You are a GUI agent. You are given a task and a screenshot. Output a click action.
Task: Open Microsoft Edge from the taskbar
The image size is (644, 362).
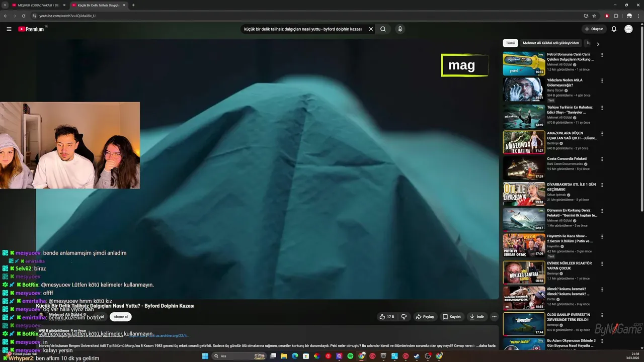pos(295,356)
